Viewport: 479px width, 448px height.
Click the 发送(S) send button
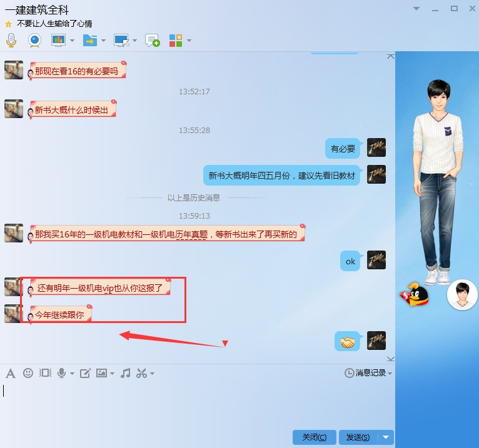pos(358,437)
